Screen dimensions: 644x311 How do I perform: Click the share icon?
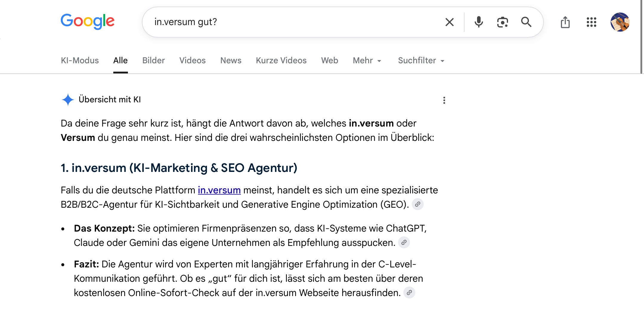pyautogui.click(x=565, y=22)
